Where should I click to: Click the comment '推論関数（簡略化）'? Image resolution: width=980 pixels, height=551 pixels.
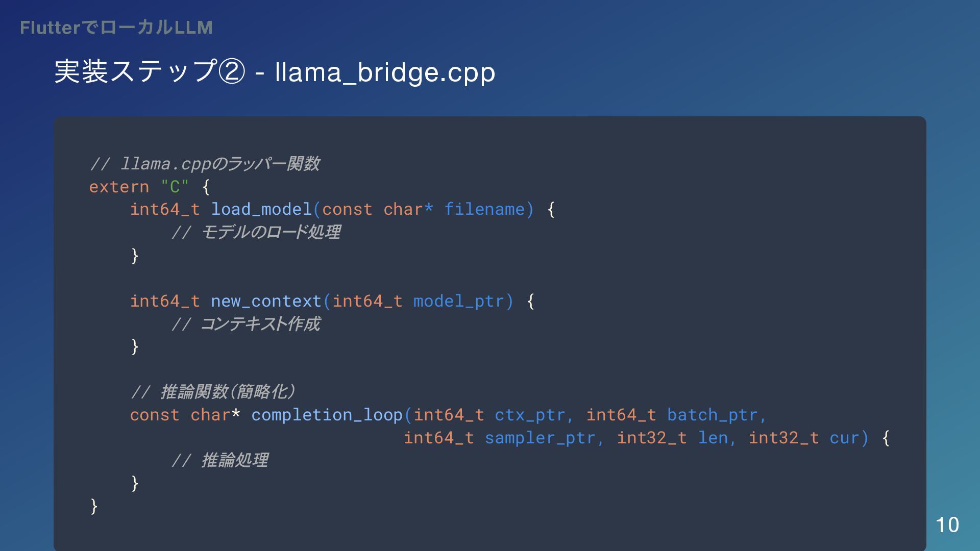(228, 392)
